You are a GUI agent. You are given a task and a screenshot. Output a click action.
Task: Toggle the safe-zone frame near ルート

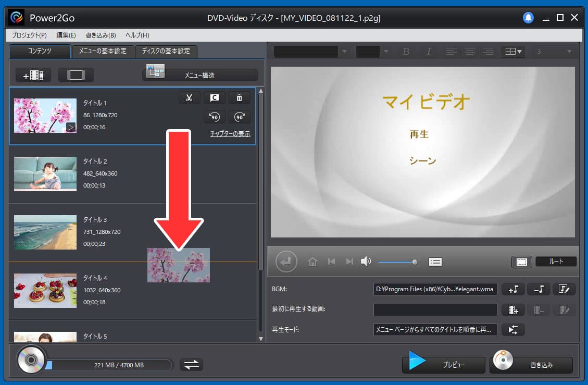click(x=522, y=262)
